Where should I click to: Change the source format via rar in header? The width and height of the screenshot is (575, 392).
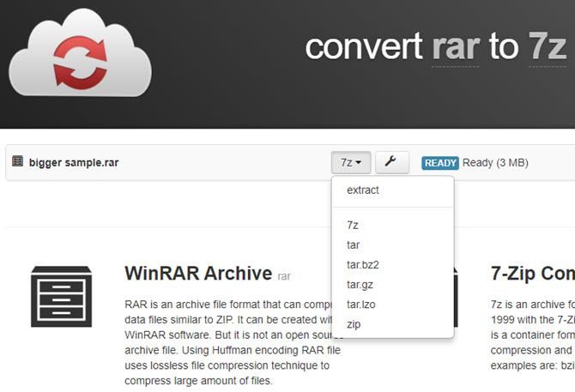click(456, 48)
